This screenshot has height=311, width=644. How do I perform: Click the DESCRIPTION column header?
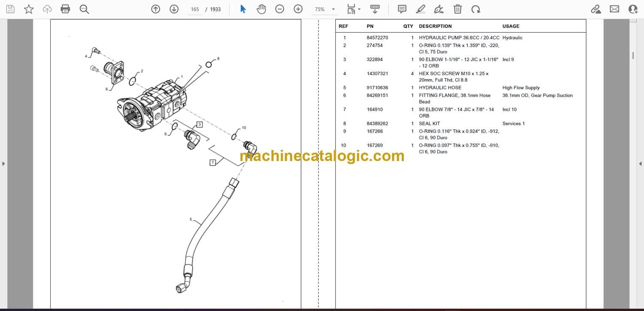coord(435,26)
